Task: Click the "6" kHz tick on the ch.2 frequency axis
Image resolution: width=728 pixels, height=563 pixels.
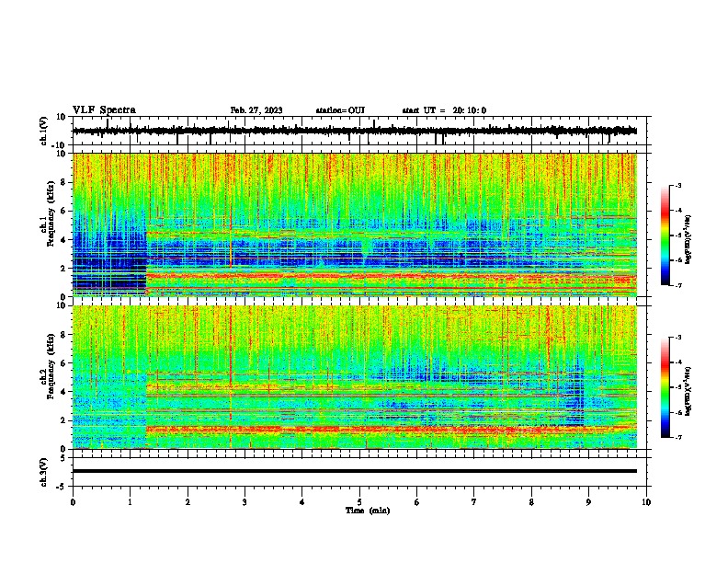Action: pos(63,362)
